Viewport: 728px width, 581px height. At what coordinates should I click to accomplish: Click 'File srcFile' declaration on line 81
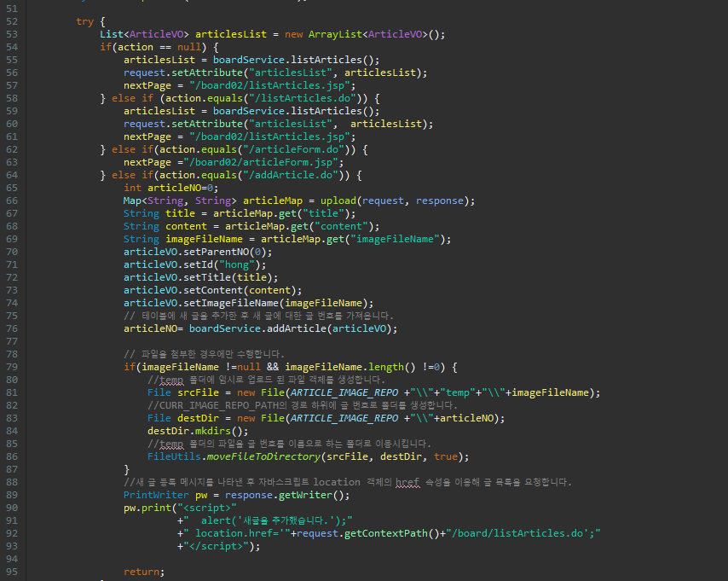click(x=183, y=392)
